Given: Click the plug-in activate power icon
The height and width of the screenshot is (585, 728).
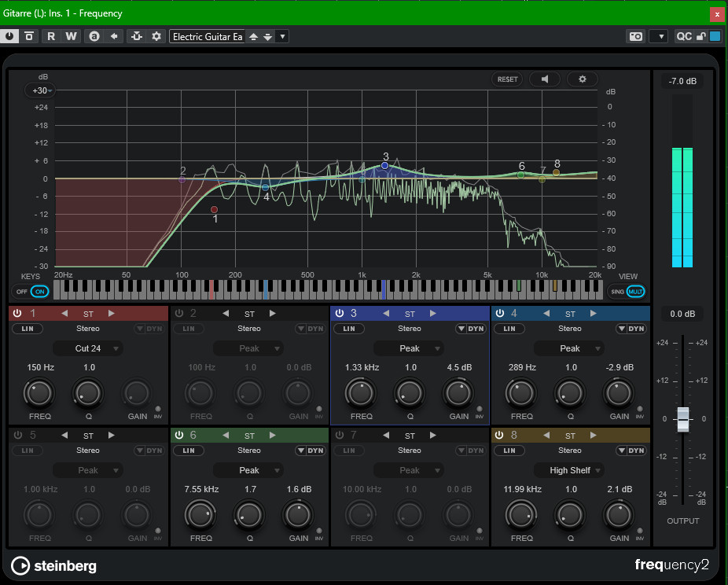Looking at the screenshot, I should click(x=9, y=36).
